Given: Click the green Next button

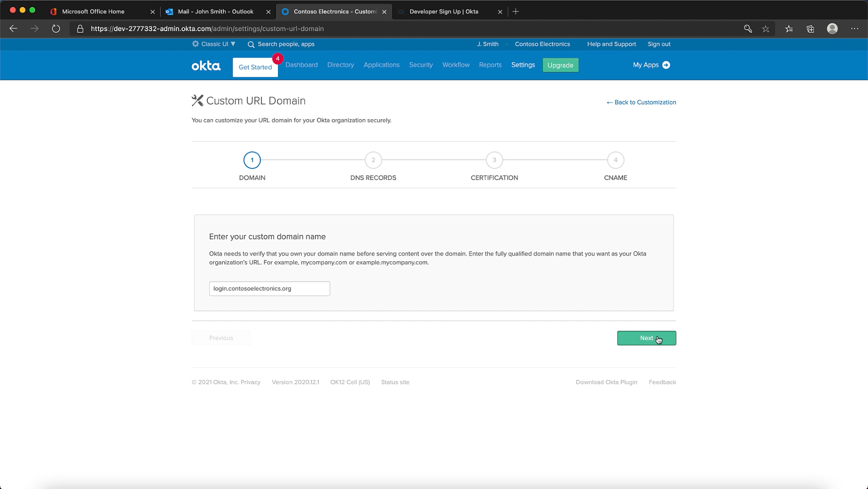Looking at the screenshot, I should click(646, 338).
